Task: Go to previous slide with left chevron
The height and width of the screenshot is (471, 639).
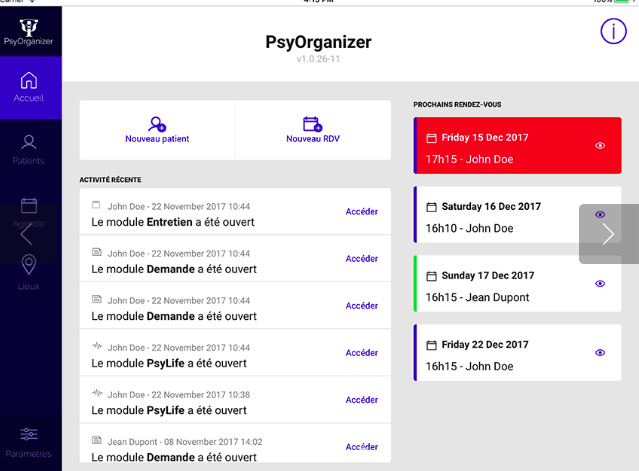Action: pos(27,234)
